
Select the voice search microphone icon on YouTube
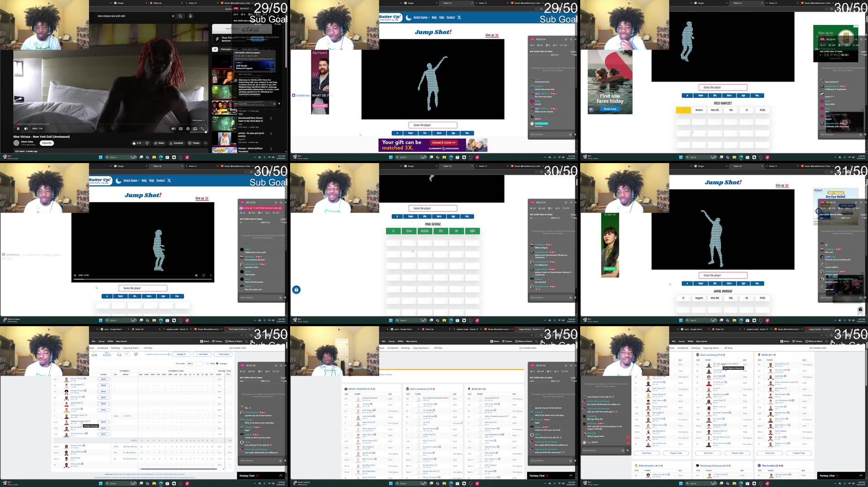pyautogui.click(x=190, y=16)
